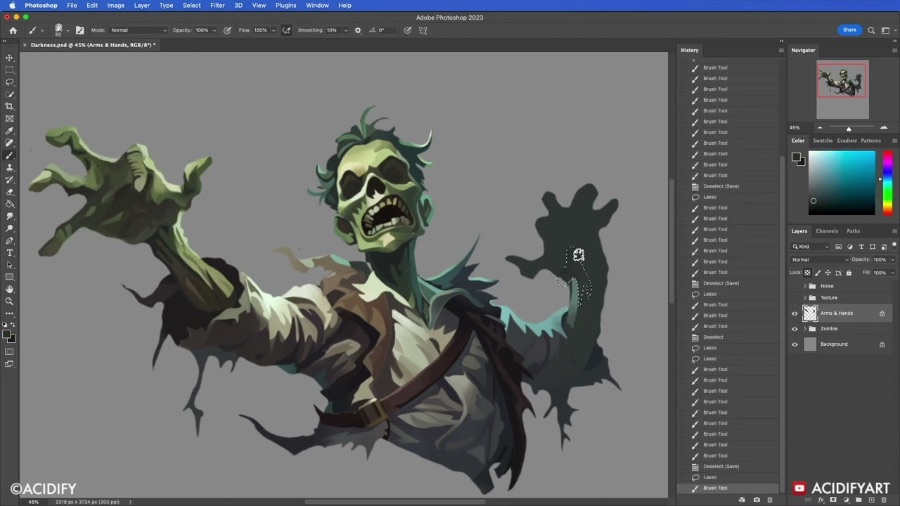The height and width of the screenshot is (506, 900).
Task: Expand the Texture layer group
Action: click(x=805, y=298)
